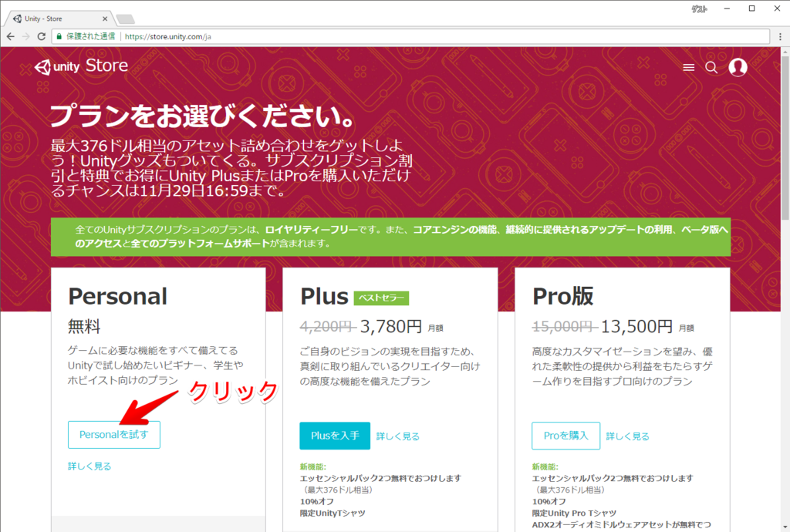Open 詳しく見る link beside Pro button

point(628,436)
